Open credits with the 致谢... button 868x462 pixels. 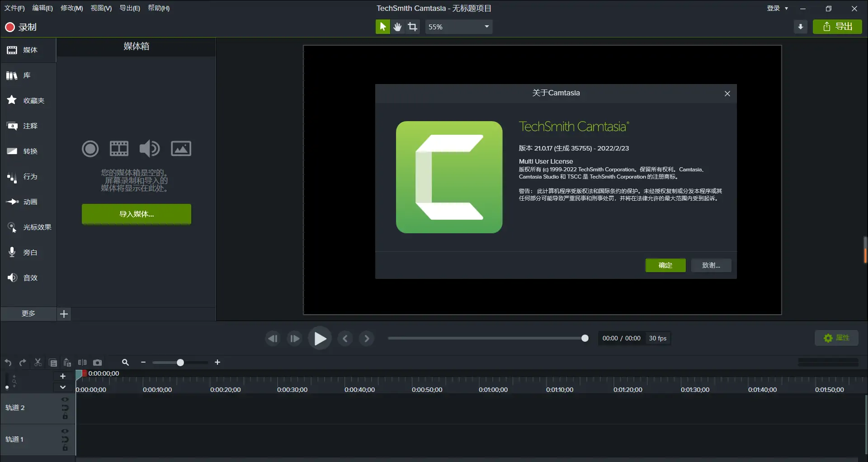[x=711, y=265]
